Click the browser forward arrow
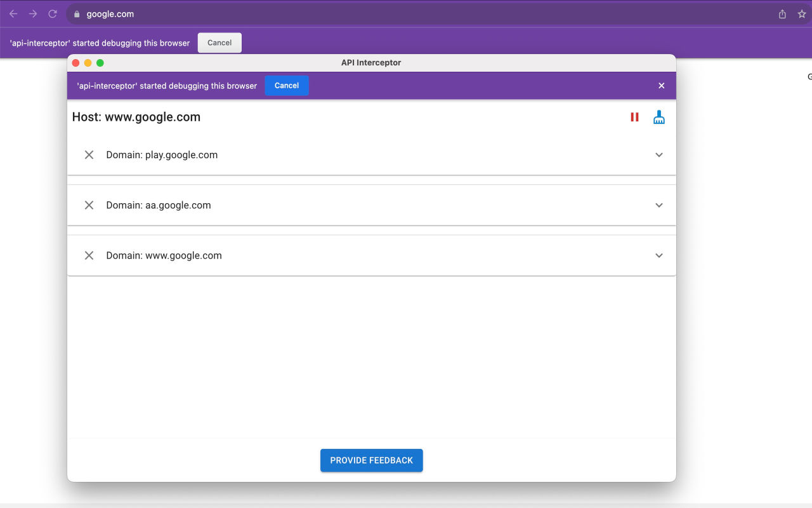This screenshot has width=812, height=508. [33, 14]
